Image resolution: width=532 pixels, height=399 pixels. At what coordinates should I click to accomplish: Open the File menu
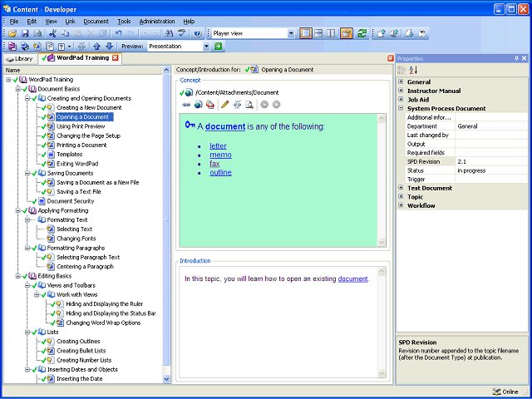14,22
